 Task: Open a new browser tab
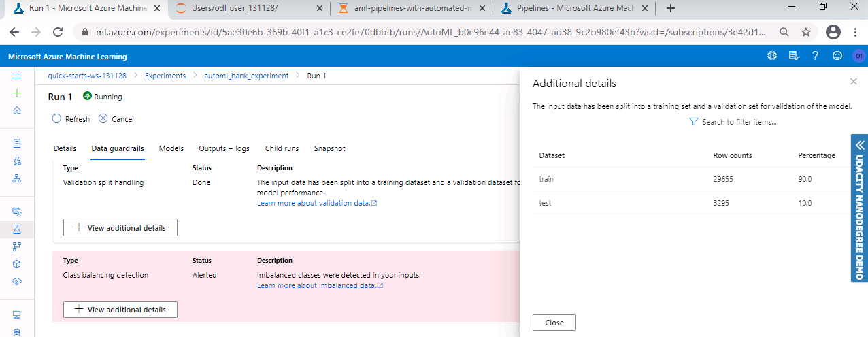[671, 8]
